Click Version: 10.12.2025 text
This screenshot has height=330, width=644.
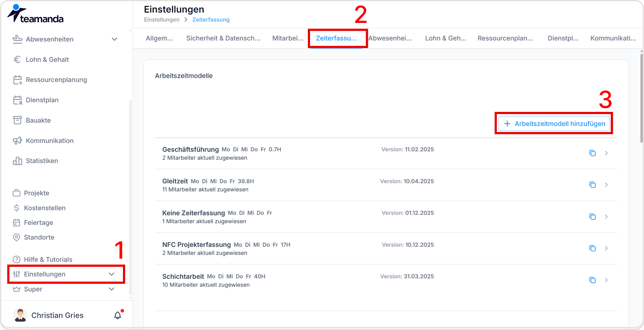pos(408,245)
